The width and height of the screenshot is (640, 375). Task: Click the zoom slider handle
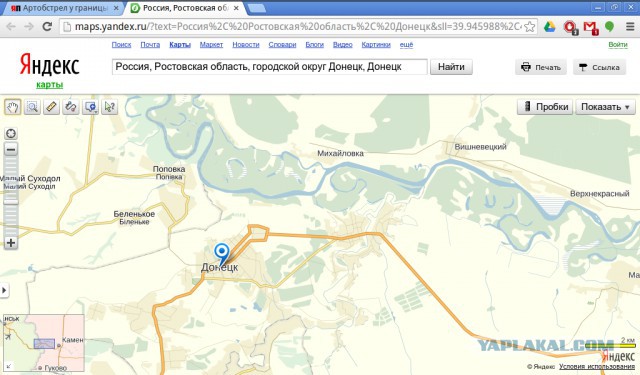11,201
